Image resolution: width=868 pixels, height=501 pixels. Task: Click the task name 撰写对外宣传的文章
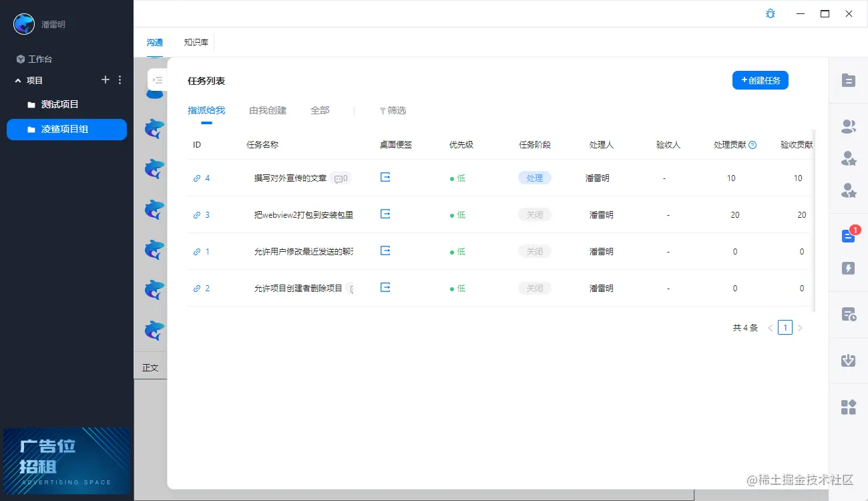[290, 178]
